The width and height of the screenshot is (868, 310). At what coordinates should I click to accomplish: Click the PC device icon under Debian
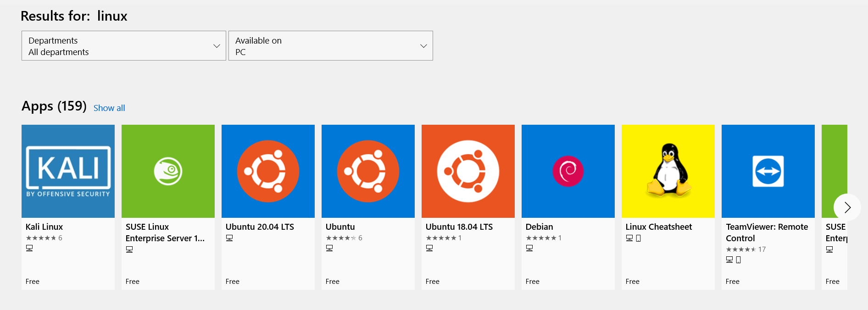coord(529,248)
